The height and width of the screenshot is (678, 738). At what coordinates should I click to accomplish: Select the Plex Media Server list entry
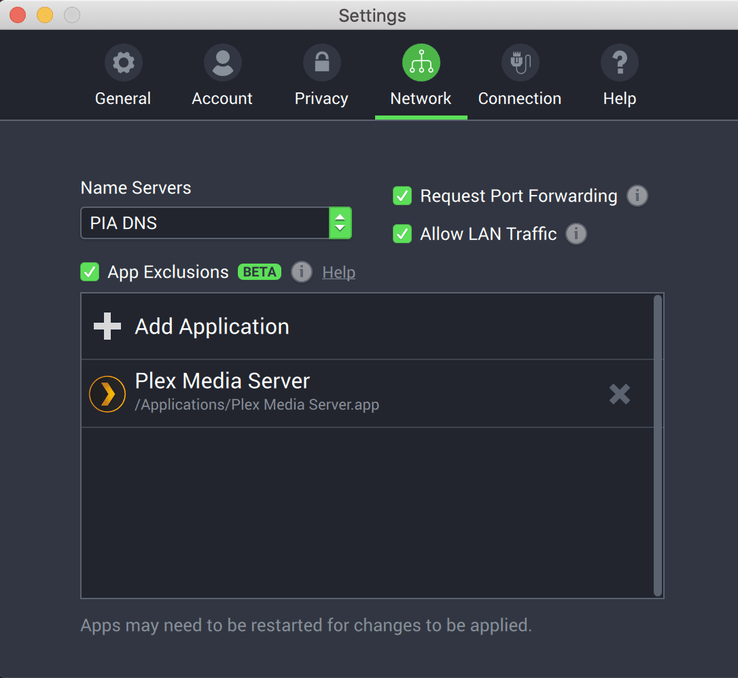(300, 393)
